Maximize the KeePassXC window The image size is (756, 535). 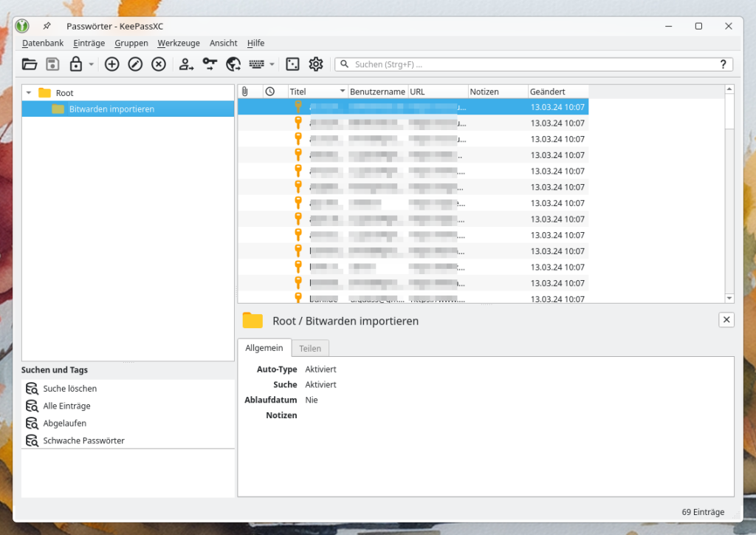698,26
